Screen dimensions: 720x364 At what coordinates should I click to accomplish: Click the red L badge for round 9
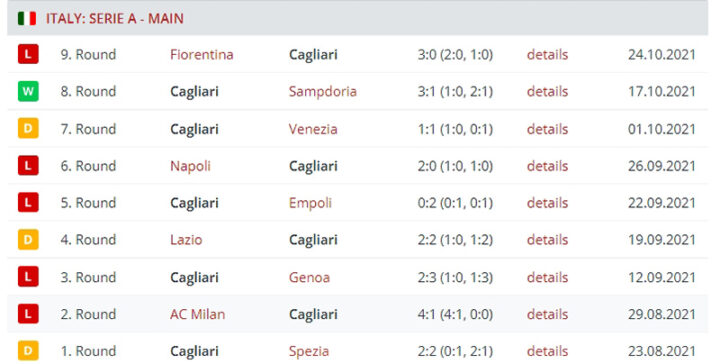coord(28,54)
